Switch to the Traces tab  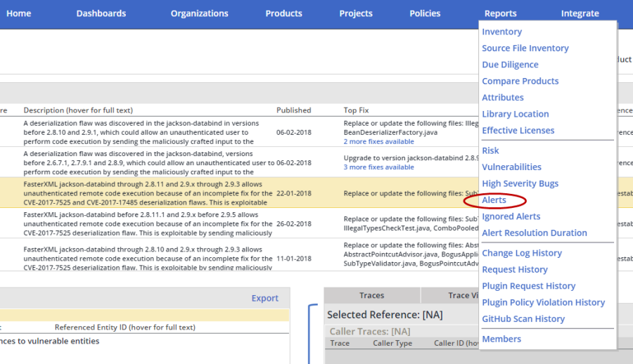tap(371, 296)
